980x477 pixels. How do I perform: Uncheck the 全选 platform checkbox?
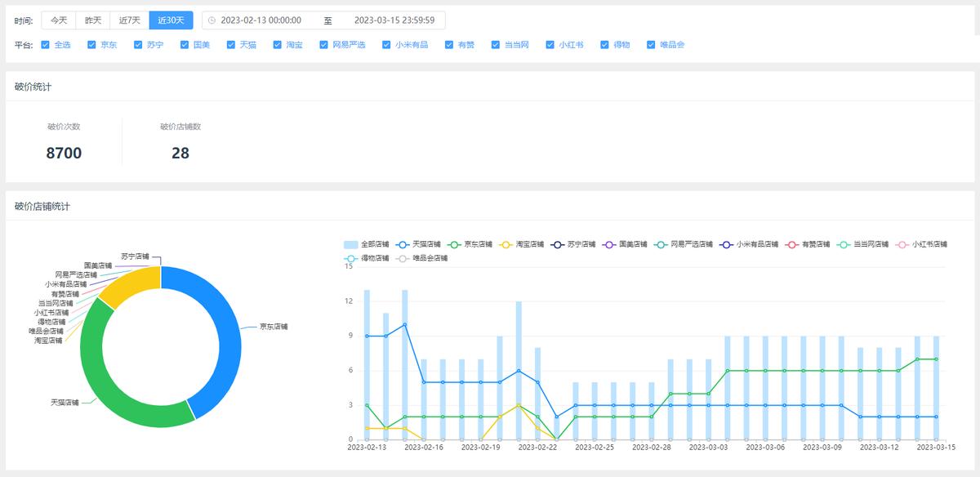pos(46,45)
